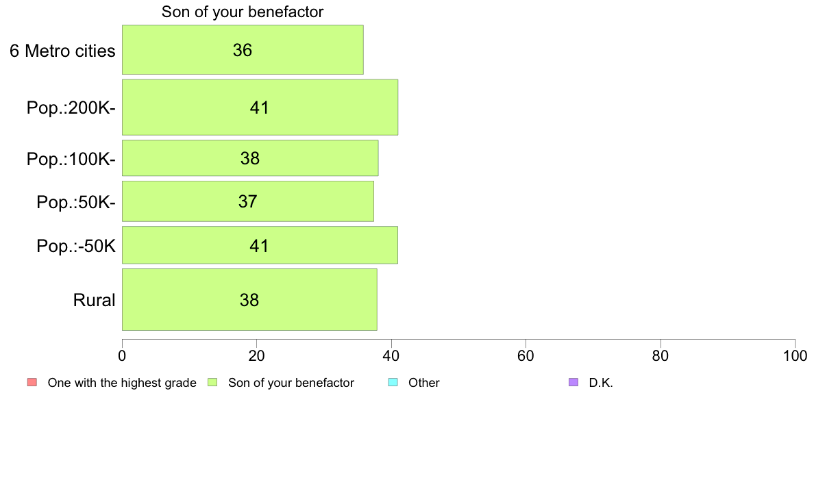This screenshot has width=814, height=504.
Task: Click the 100 tick on the x-axis
Action: (x=795, y=356)
